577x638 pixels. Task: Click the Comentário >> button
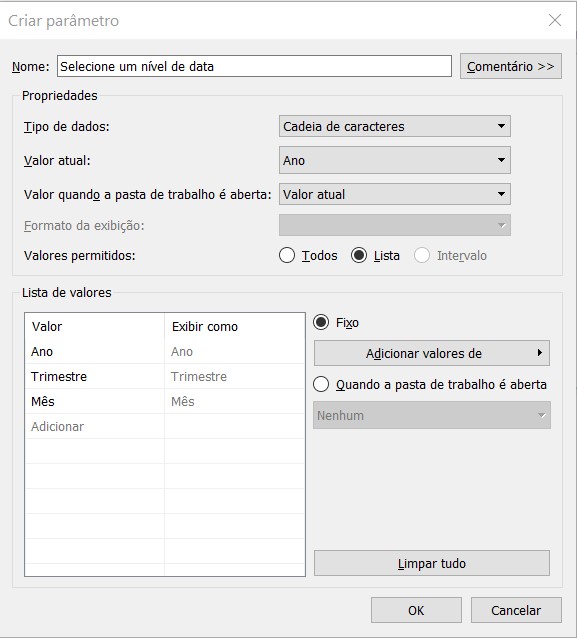pos(511,66)
